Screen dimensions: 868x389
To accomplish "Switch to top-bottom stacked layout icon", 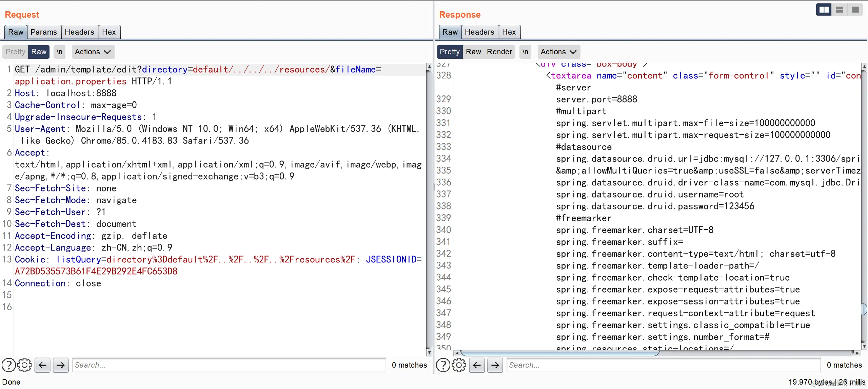I will pyautogui.click(x=840, y=10).
